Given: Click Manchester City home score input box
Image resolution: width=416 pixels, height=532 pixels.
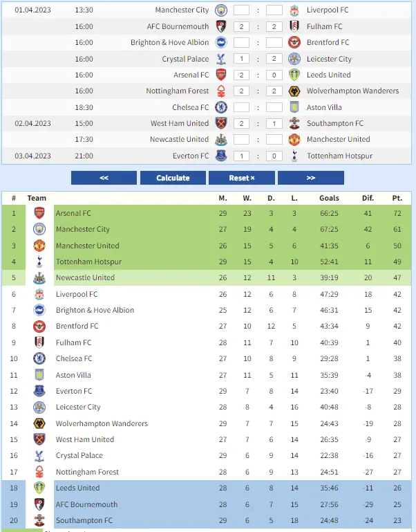Looking at the screenshot, I should [241, 10].
